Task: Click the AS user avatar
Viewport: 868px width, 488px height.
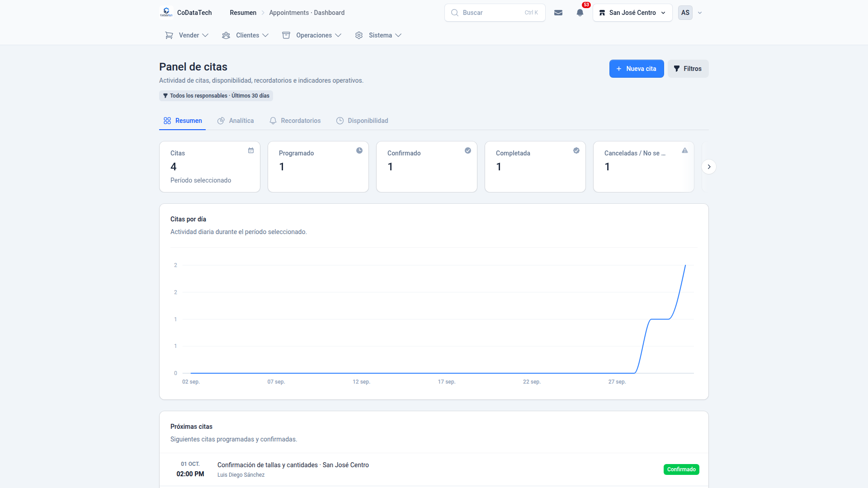Action: pos(685,13)
